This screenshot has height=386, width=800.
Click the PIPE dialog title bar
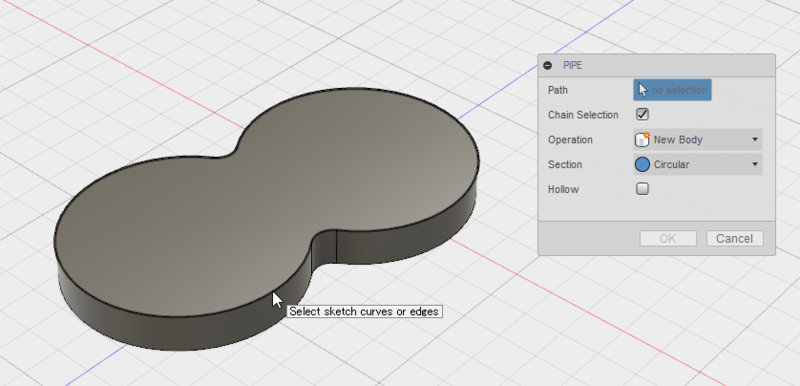(657, 65)
